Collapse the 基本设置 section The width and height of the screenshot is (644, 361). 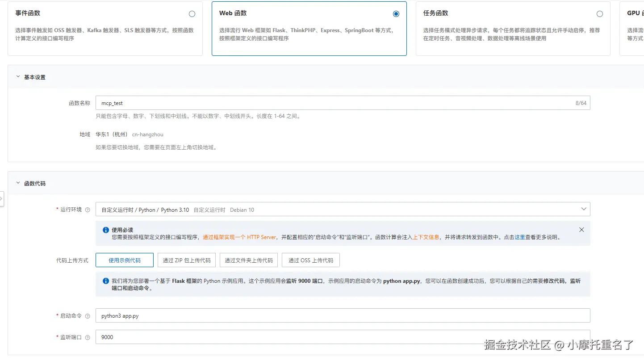(18, 76)
